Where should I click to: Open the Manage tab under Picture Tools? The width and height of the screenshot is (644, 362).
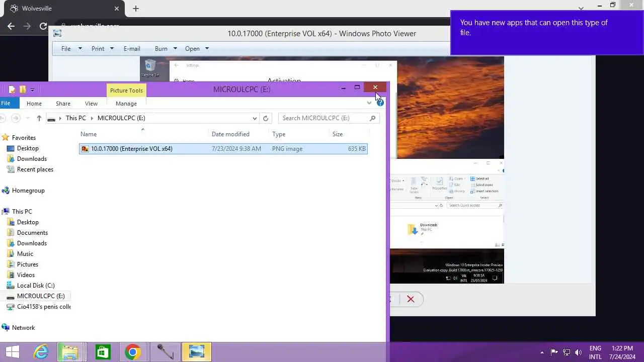pyautogui.click(x=126, y=104)
